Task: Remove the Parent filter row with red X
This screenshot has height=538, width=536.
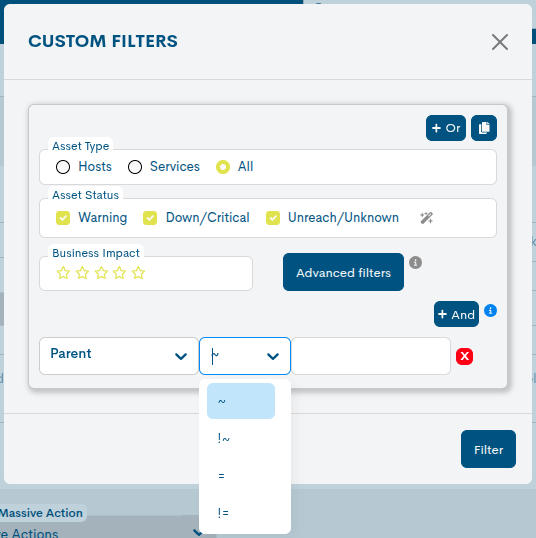Action: [464, 356]
